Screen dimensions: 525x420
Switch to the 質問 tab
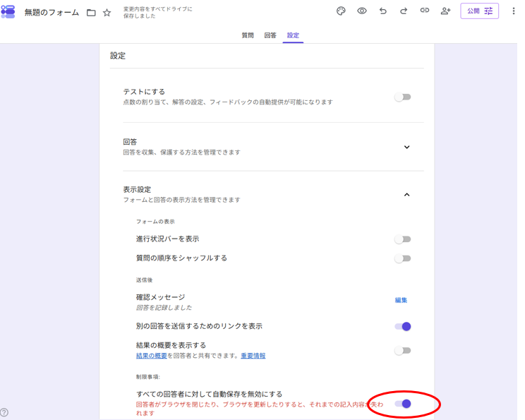(x=248, y=35)
